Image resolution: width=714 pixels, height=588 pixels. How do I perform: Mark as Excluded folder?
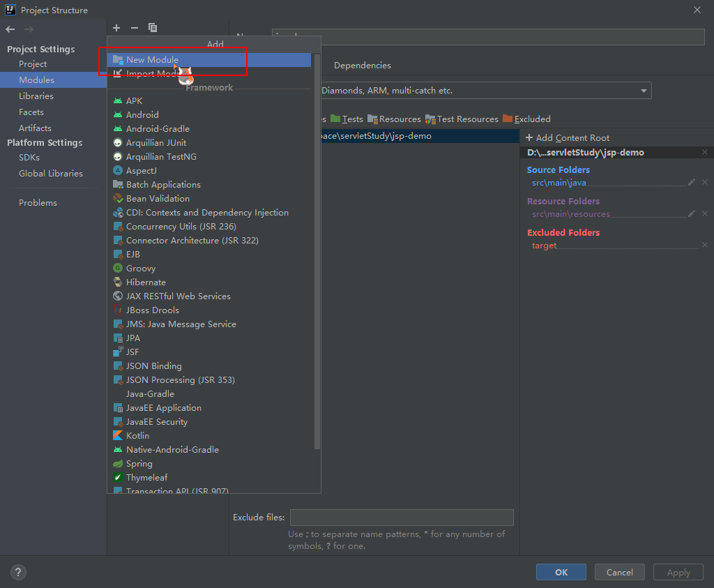pyautogui.click(x=527, y=119)
